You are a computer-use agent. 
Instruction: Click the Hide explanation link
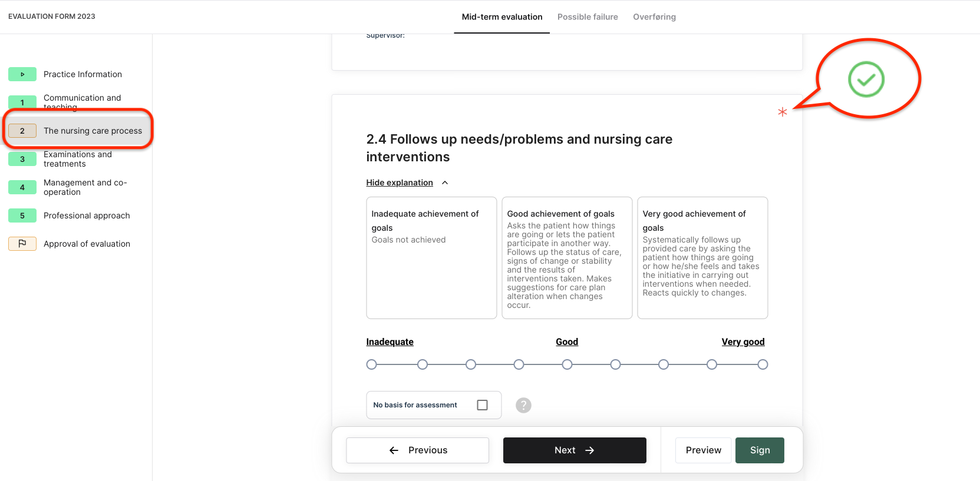[x=400, y=183]
